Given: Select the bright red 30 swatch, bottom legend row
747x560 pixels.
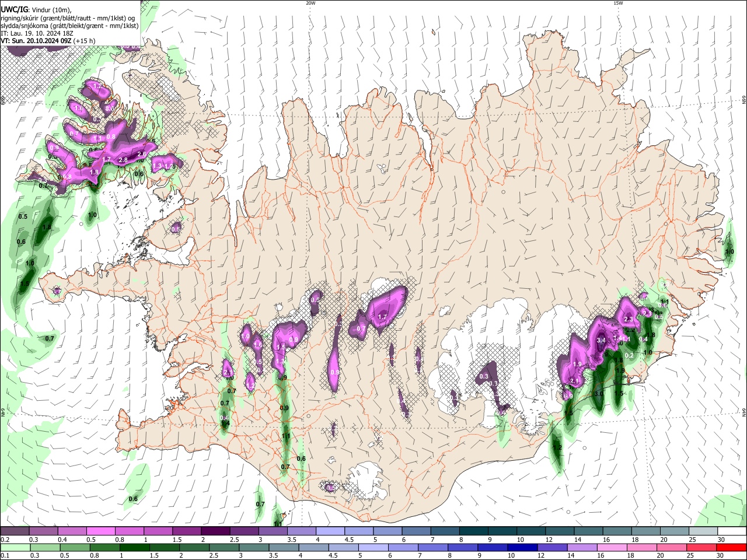Looking at the screenshot, I should 731,548.
